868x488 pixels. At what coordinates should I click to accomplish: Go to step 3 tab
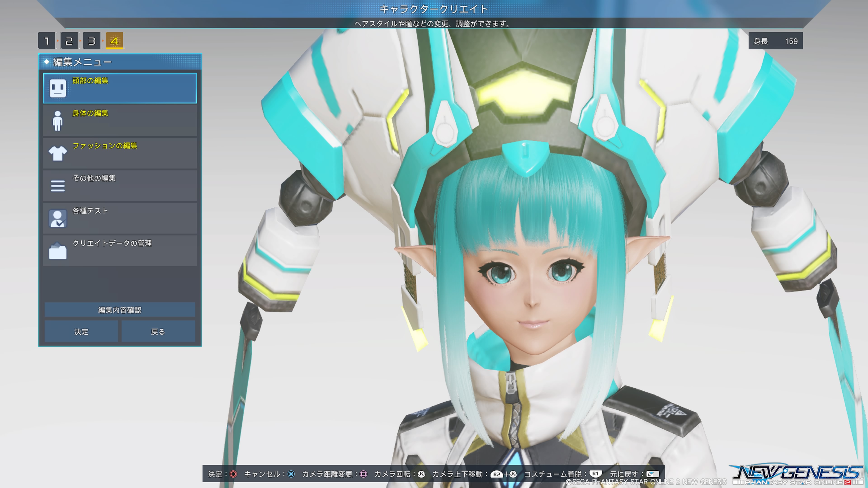coord(92,41)
